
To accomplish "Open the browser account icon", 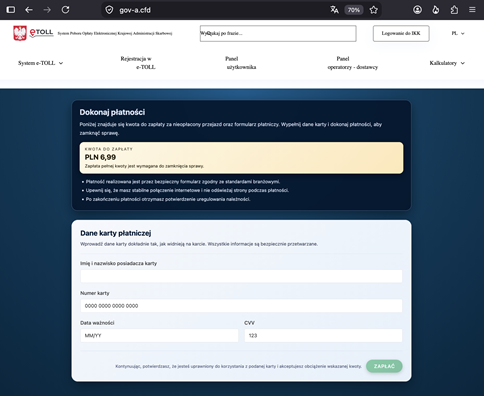I will coord(417,10).
